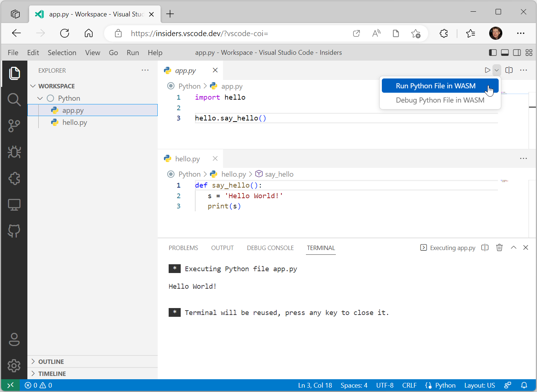Open the Remote Explorer view
The width and height of the screenshot is (537, 392).
click(x=14, y=204)
